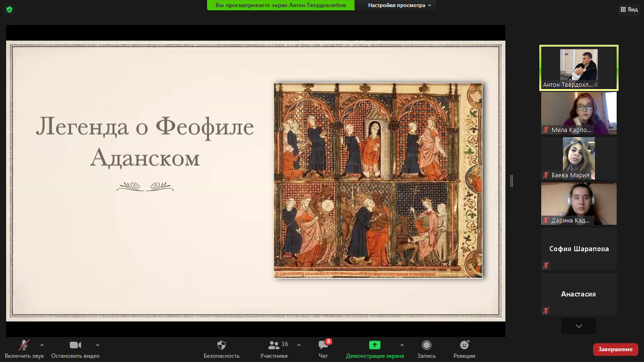This screenshot has height=362, width=644.
Task: Click muted mic icon on Баева Мария tile
Action: (x=546, y=175)
